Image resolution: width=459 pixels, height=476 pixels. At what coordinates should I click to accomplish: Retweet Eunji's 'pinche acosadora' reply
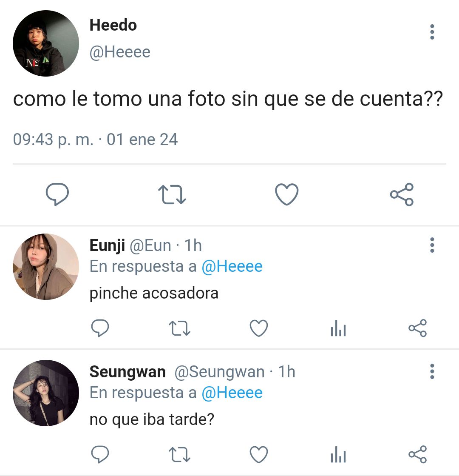click(x=180, y=328)
